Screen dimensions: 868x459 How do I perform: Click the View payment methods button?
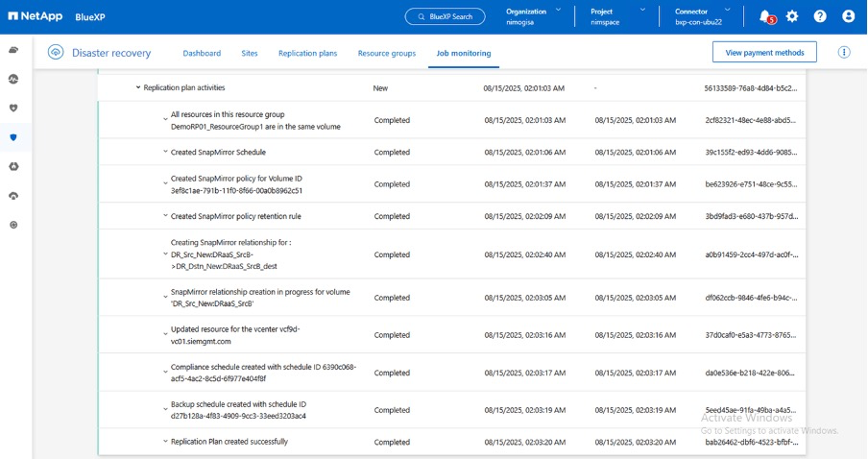click(x=764, y=52)
